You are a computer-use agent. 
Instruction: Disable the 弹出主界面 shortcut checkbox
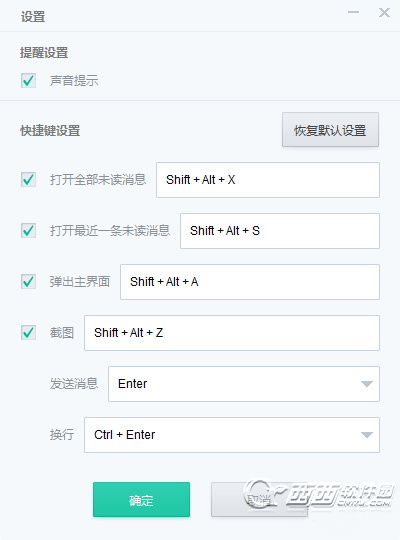pyautogui.click(x=28, y=281)
